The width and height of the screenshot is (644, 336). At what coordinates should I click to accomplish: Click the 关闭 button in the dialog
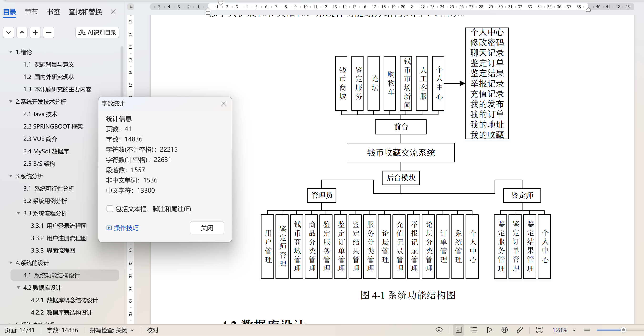(x=207, y=228)
